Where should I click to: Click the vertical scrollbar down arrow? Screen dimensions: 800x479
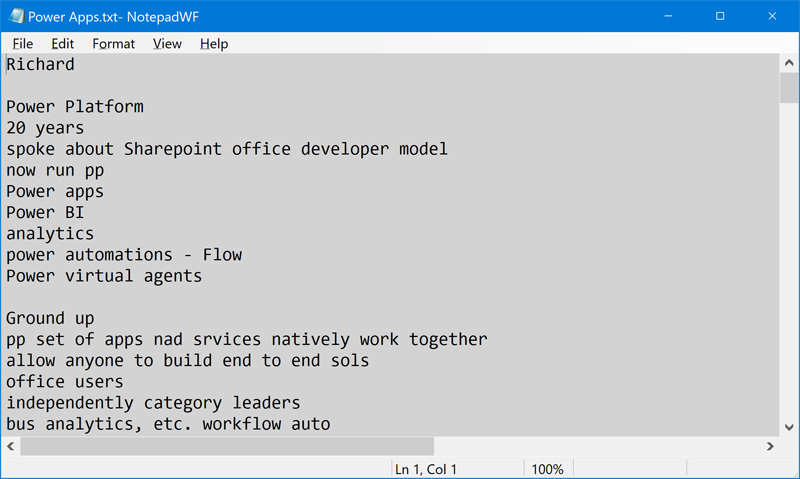tap(788, 427)
